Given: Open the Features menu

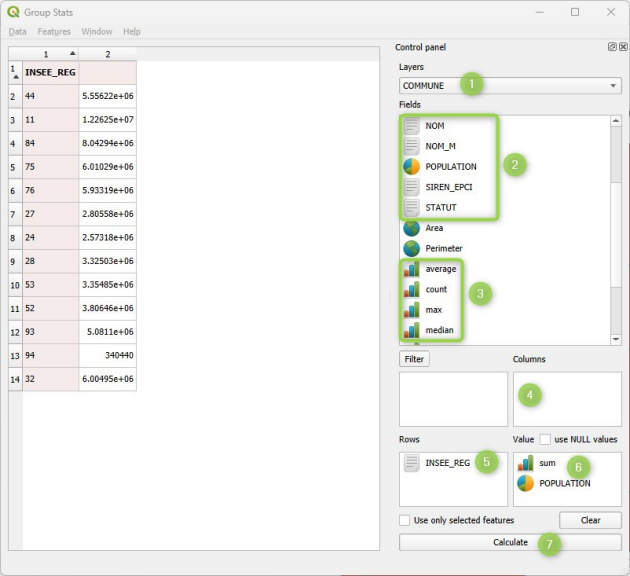Looking at the screenshot, I should coord(54,32).
